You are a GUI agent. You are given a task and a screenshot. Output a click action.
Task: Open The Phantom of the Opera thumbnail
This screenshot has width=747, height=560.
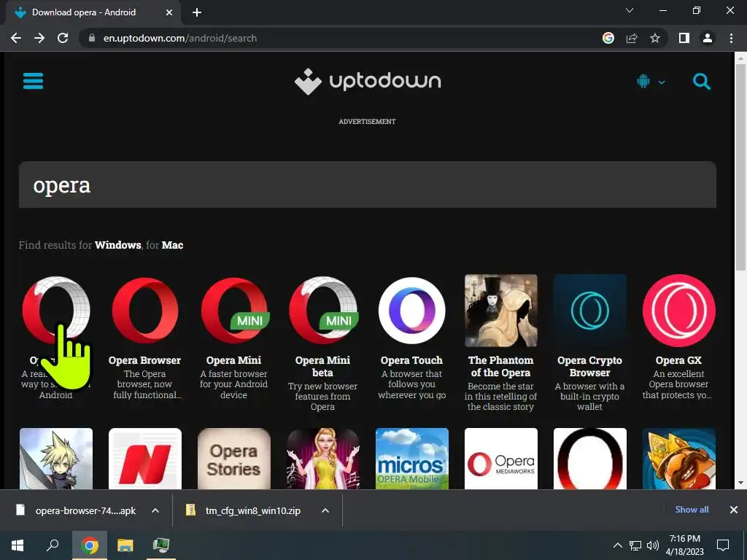(500, 311)
